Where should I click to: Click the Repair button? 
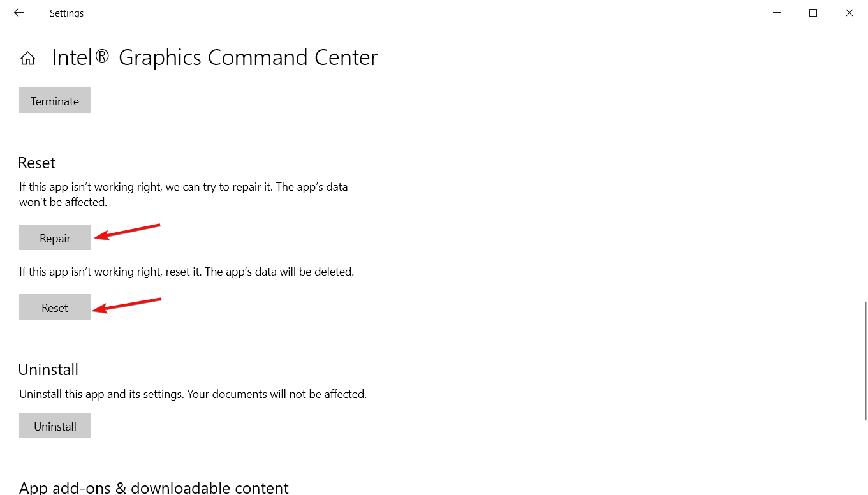[55, 238]
